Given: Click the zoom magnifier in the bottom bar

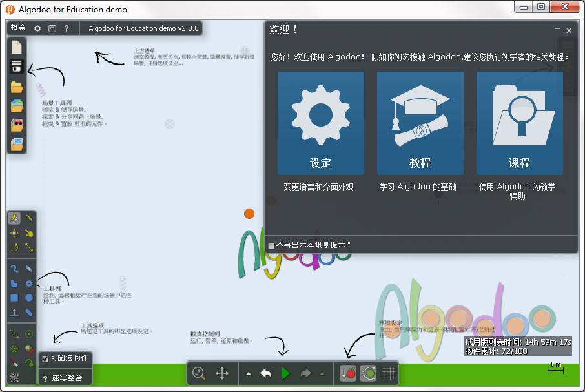Looking at the screenshot, I should [x=199, y=373].
